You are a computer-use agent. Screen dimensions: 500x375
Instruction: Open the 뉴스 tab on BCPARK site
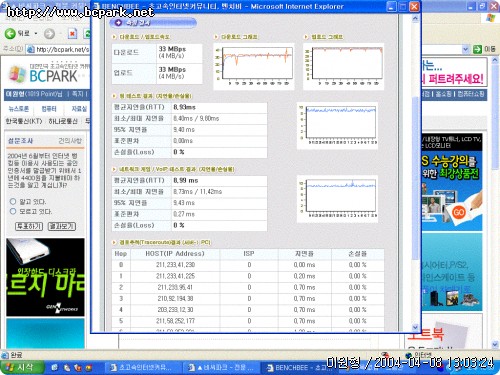(19, 109)
